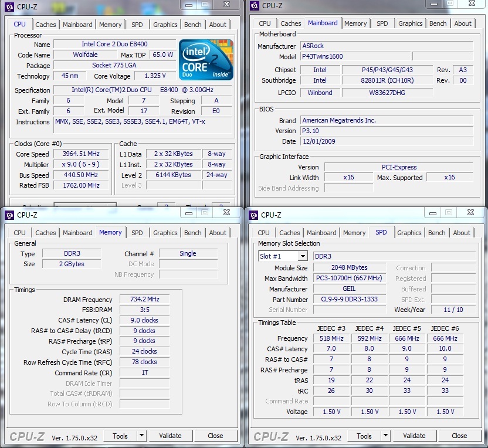The width and height of the screenshot is (488, 448).
Task: Open the Memory tab in the CPU window
Action: click(110, 25)
